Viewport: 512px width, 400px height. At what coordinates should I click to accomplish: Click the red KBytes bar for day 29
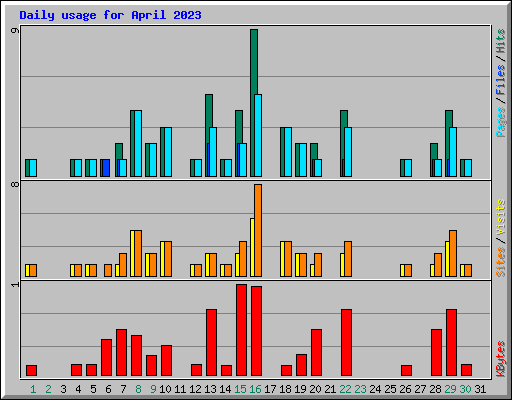[x=451, y=343]
